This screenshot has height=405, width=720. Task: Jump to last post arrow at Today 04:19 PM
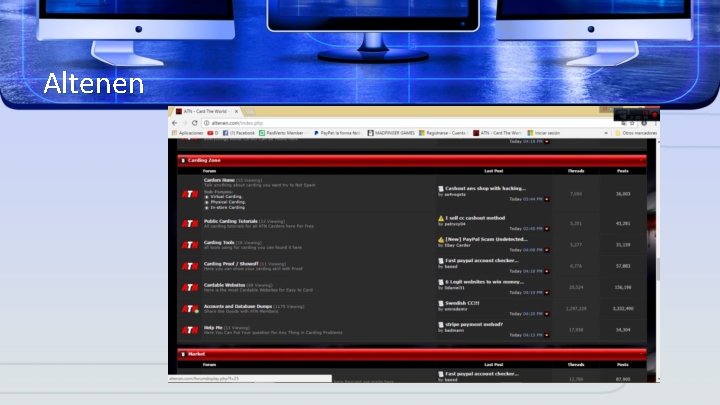click(x=546, y=292)
